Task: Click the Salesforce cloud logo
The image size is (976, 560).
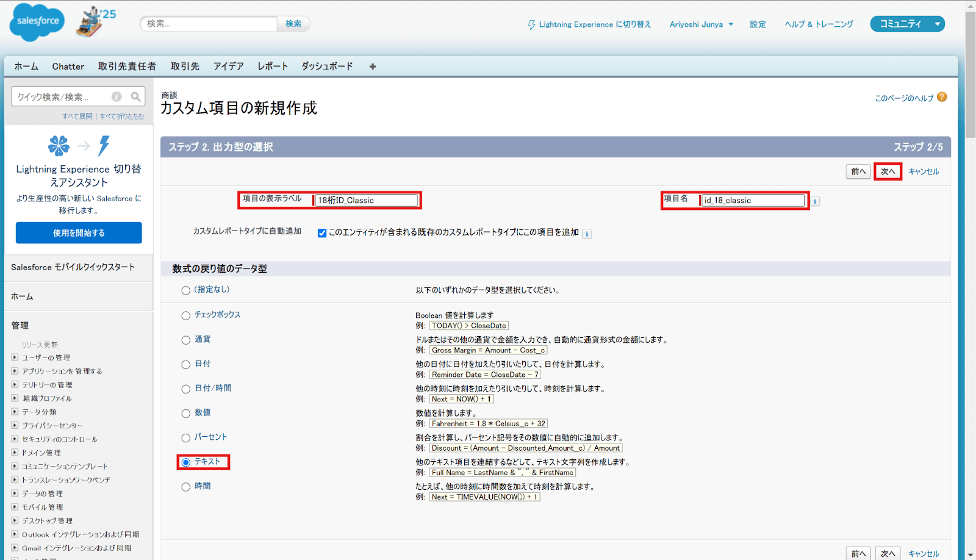Action: [36, 22]
